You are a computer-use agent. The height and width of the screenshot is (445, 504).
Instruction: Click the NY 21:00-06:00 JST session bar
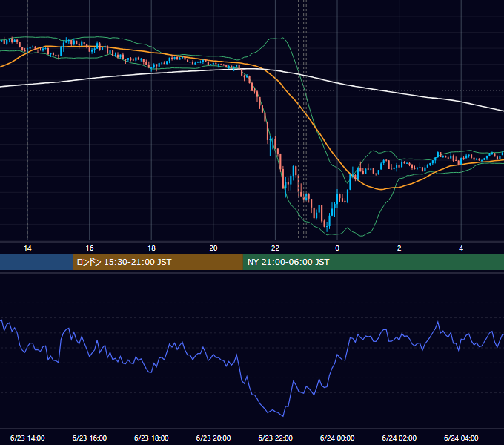pos(373,262)
